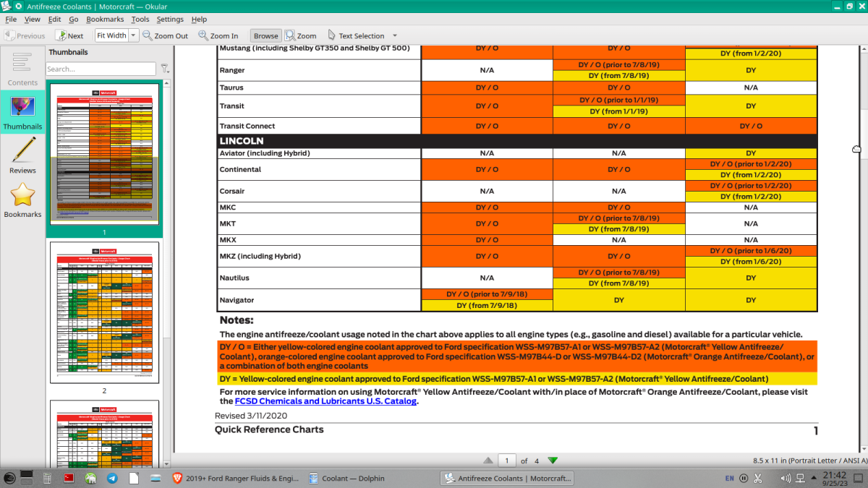Show the Contents sidebar panel
868x488 pixels.
[x=22, y=68]
